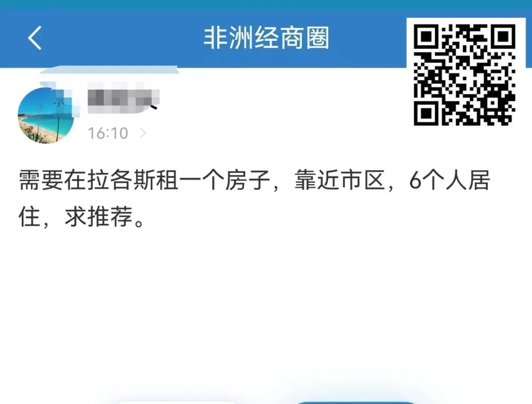Select the 非洲经商圈 page title
The width and height of the screenshot is (532, 404).
266,37
